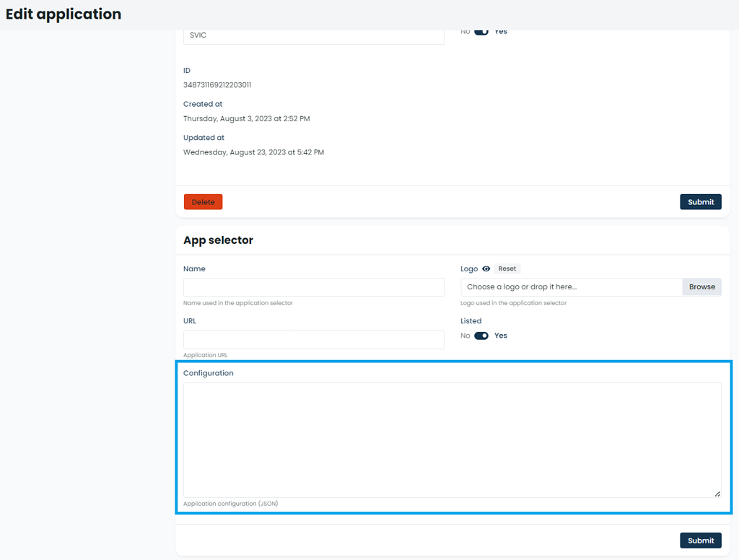Screen dimensions: 739x560
Task: Reset the logo selection
Action: click(507, 268)
